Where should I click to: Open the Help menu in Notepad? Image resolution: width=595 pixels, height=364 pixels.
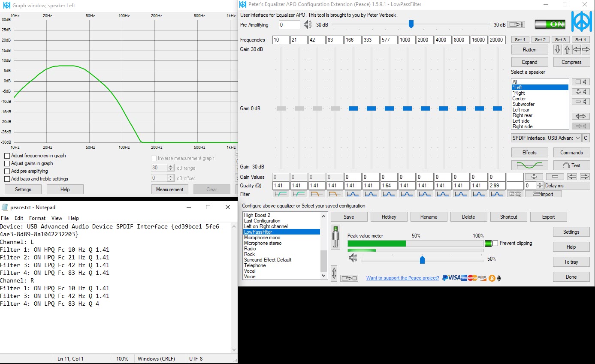coord(73,218)
